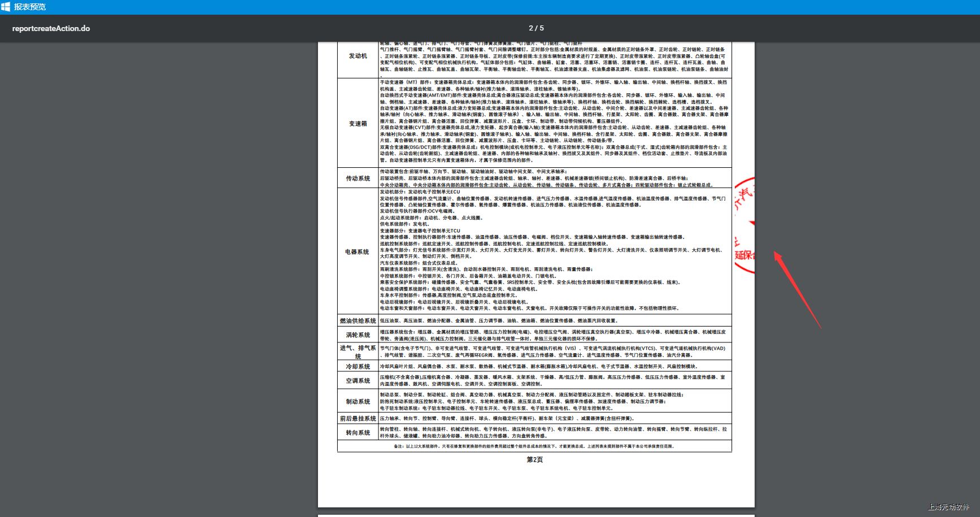This screenshot has width=980, height=517.
Task: Select the 发动机 row label
Action: 358,56
